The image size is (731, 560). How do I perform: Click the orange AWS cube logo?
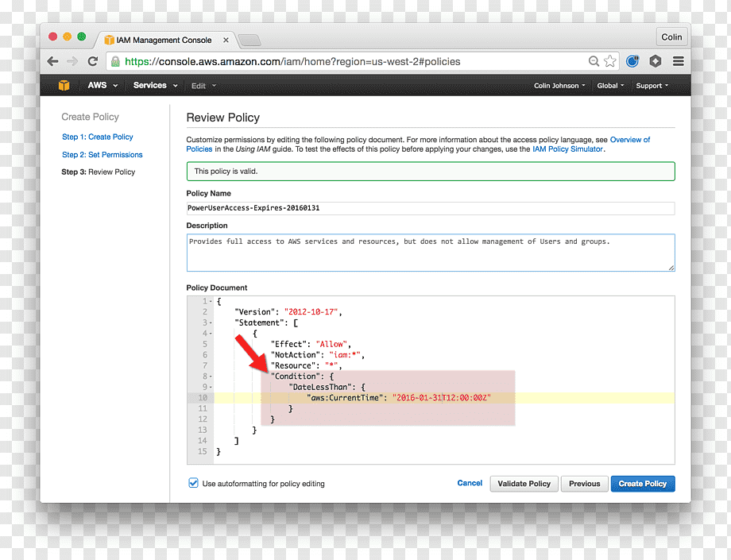64,85
